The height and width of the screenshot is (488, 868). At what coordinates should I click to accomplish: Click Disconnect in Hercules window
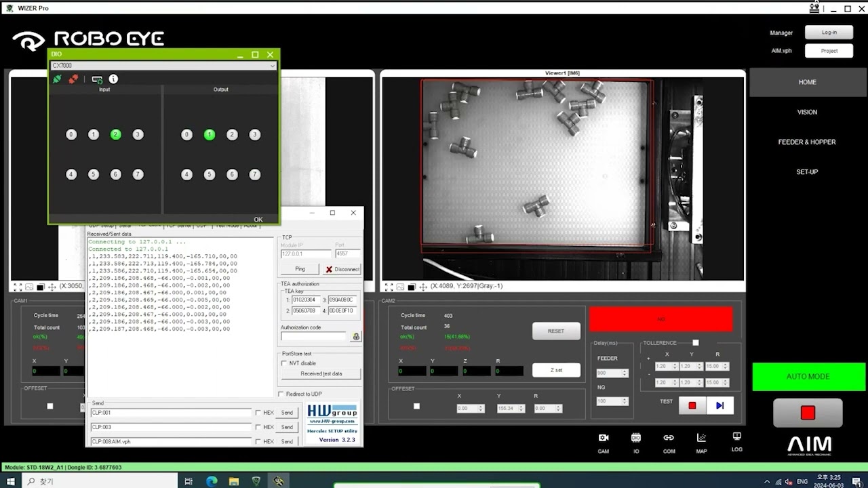click(x=342, y=269)
